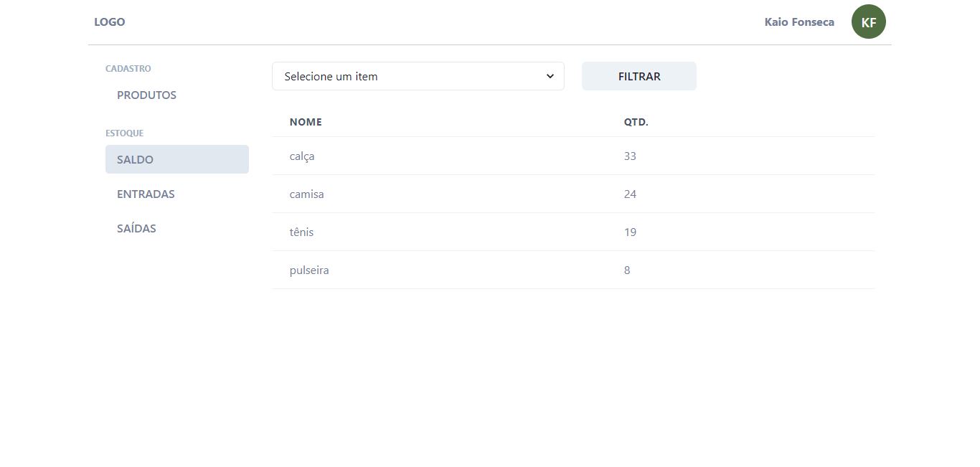The image size is (980, 467).
Task: Open the SAÍDAS section
Action: (x=136, y=228)
